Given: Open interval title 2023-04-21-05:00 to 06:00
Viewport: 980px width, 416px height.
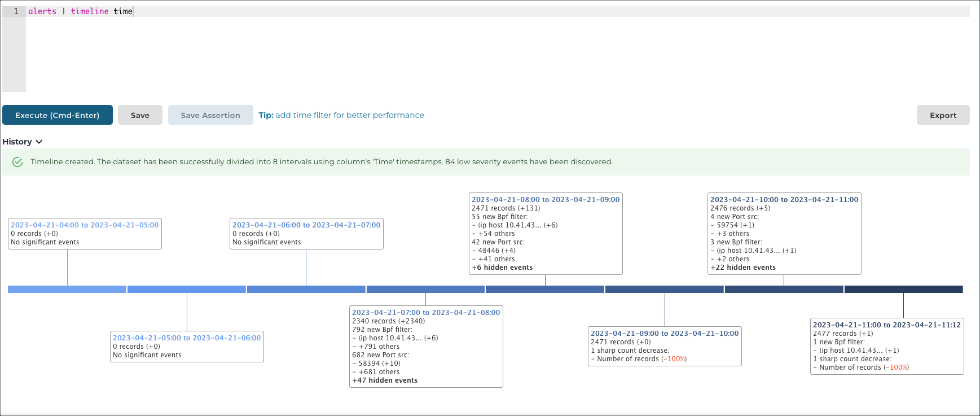Looking at the screenshot, I should pos(187,338).
